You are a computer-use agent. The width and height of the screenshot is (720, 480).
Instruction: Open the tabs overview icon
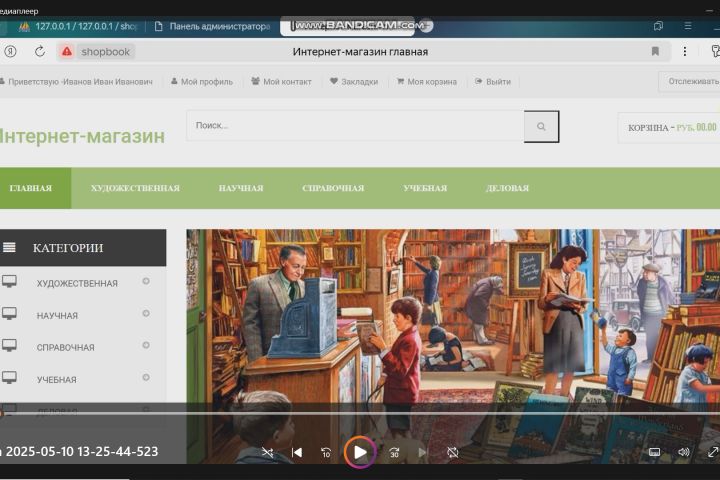pos(658,26)
